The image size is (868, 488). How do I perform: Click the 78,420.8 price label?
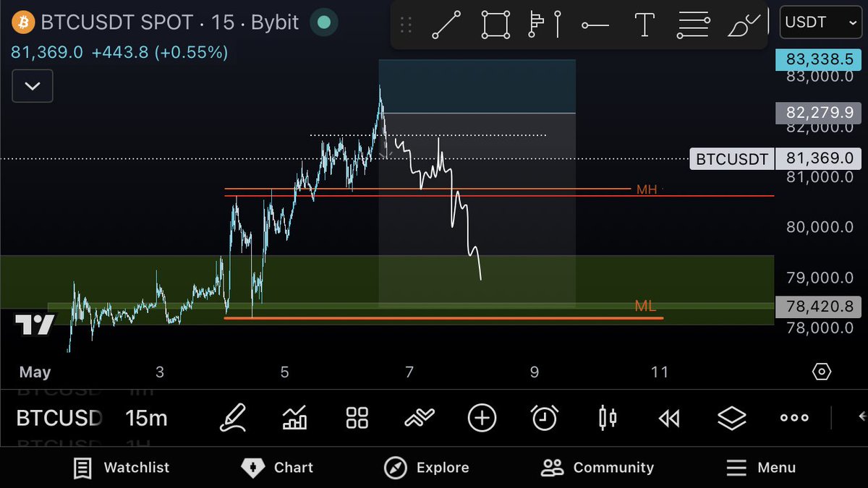817,307
